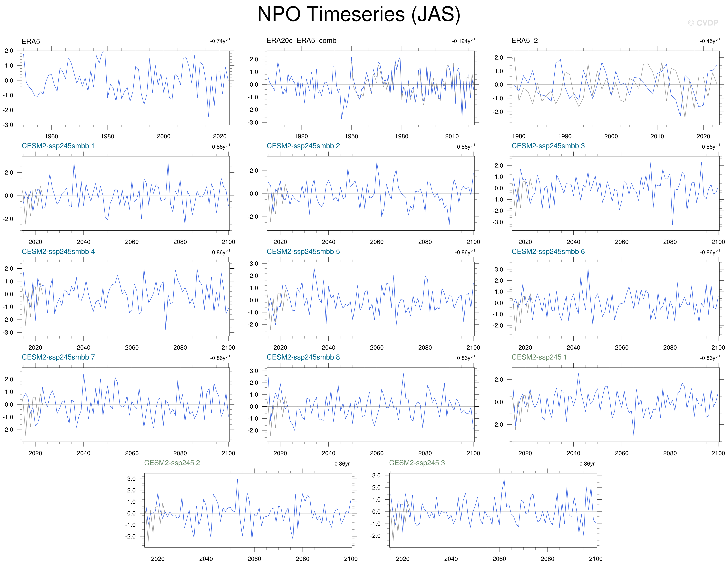Screen dimensions: 728x567
Task: Click the ERA5_2 panel title
Action: coord(524,41)
